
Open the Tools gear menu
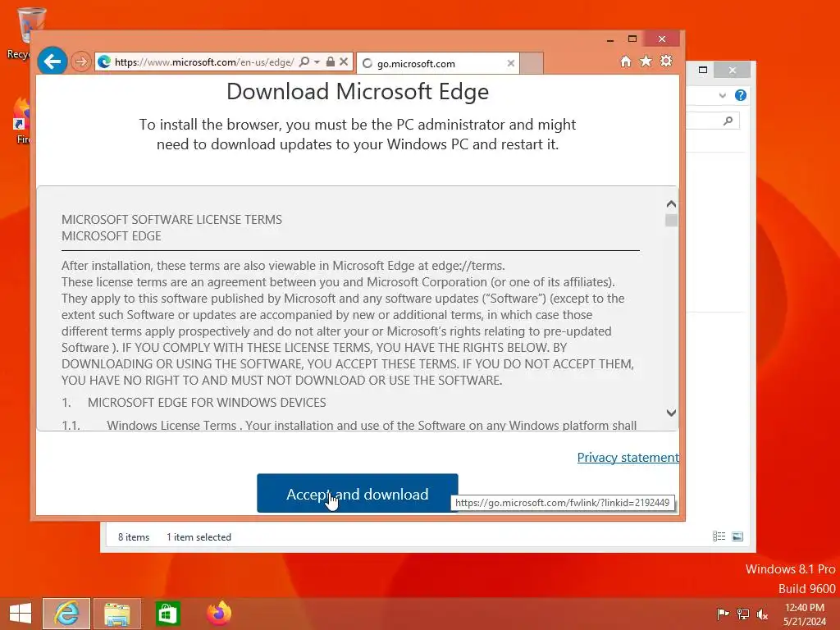point(666,61)
